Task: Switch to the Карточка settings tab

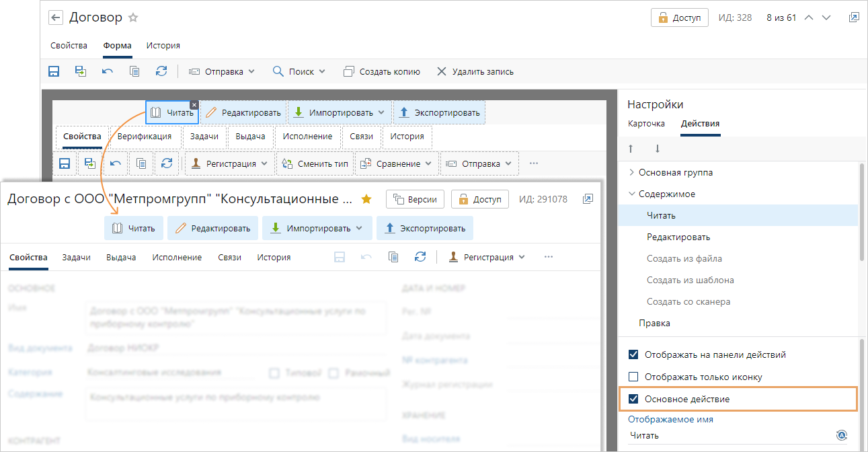Action: coord(646,124)
